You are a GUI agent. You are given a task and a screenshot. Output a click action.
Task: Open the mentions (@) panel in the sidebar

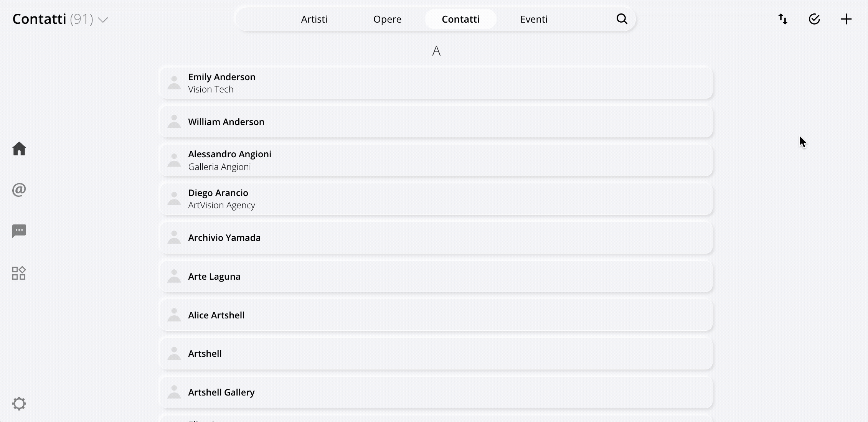tap(19, 190)
